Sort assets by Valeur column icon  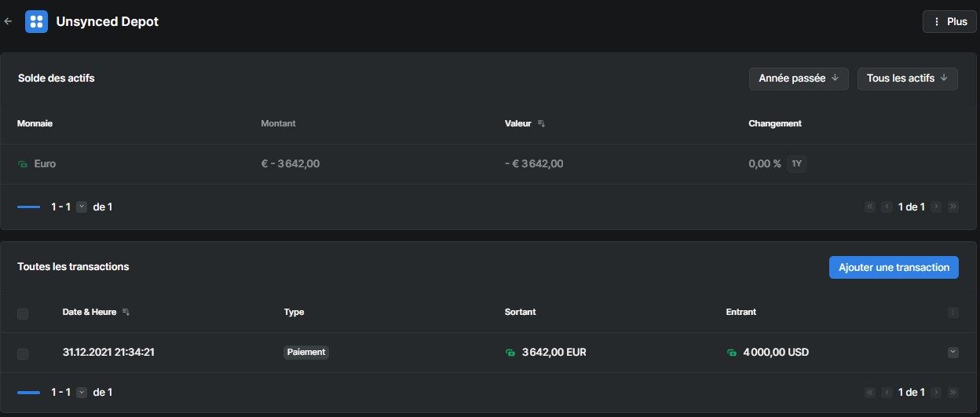coord(541,124)
